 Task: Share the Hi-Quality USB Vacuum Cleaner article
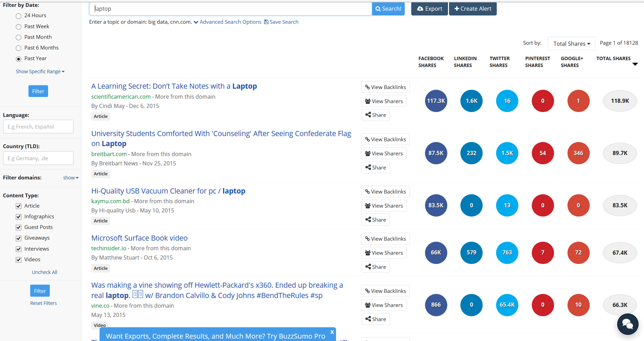(376, 220)
